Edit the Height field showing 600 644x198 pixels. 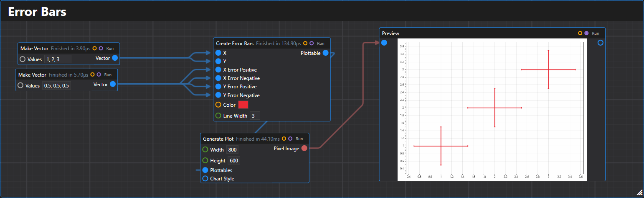[233, 160]
